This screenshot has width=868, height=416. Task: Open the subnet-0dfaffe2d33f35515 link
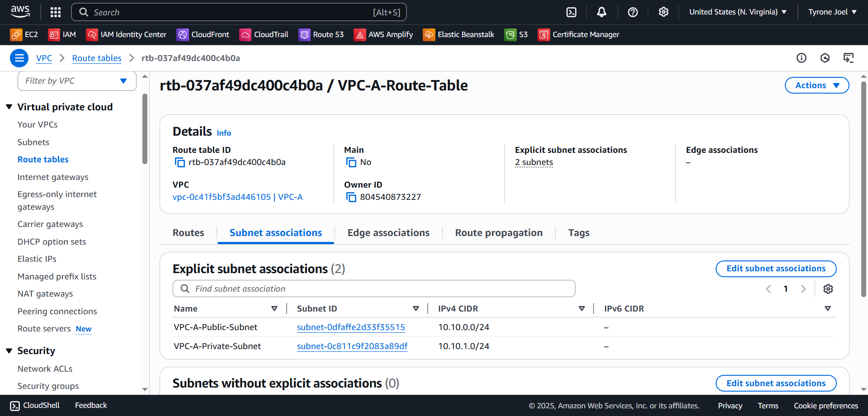350,327
